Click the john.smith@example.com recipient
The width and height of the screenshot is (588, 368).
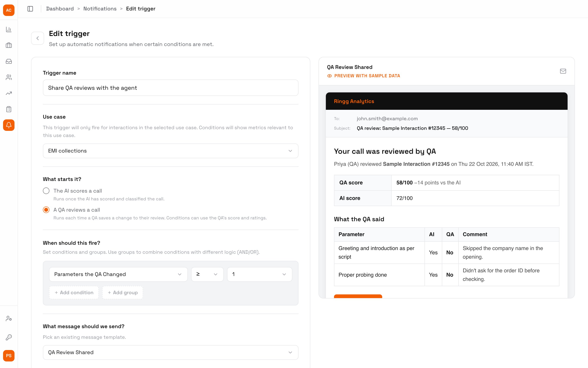[387, 119]
